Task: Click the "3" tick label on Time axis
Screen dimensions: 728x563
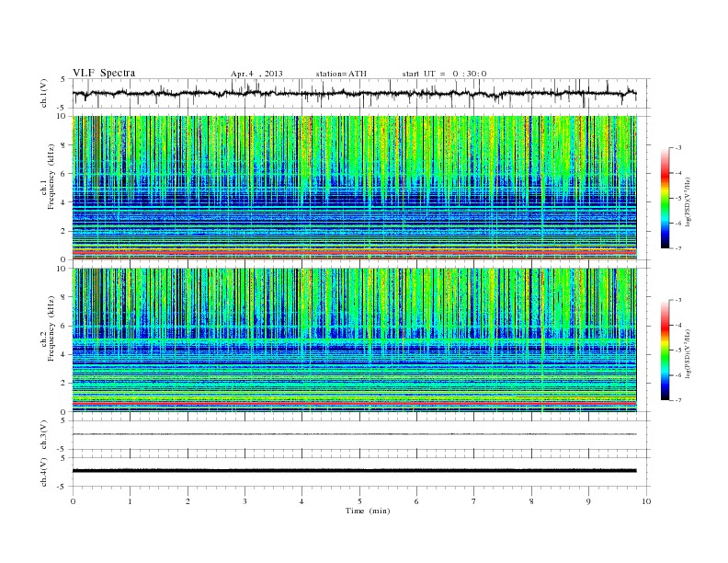Action: tap(245, 501)
